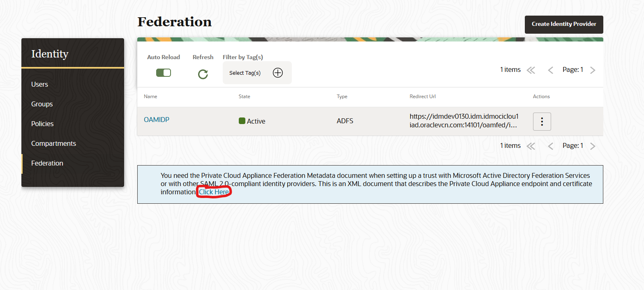The height and width of the screenshot is (290, 644).
Task: Click the Type column header
Action: coord(342,97)
